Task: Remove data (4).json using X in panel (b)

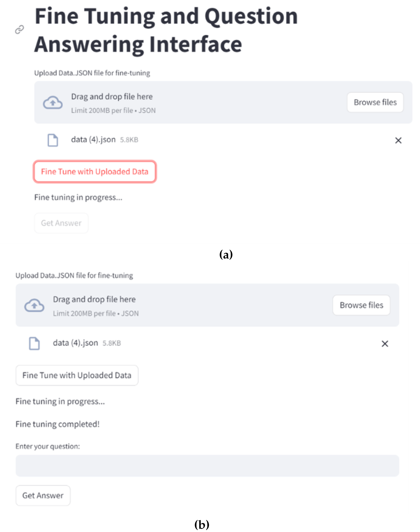Action: pyautogui.click(x=385, y=344)
